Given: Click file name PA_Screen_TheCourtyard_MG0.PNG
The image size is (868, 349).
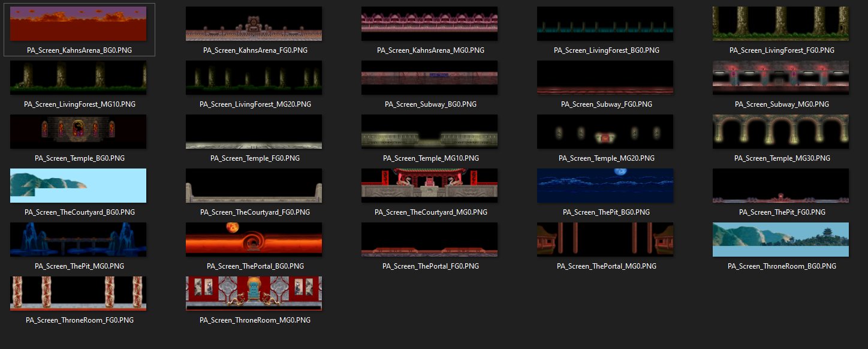Looking at the screenshot, I should tap(430, 212).
